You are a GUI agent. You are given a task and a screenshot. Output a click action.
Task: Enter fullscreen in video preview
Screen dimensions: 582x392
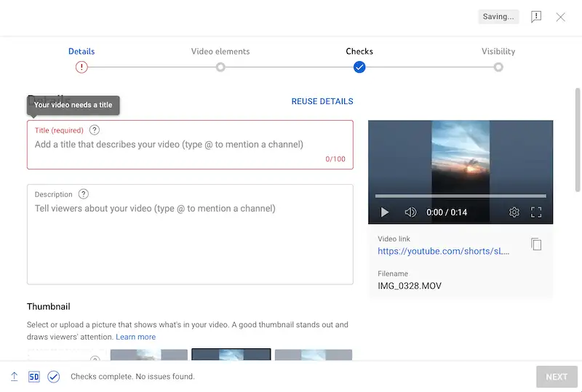pyautogui.click(x=536, y=212)
